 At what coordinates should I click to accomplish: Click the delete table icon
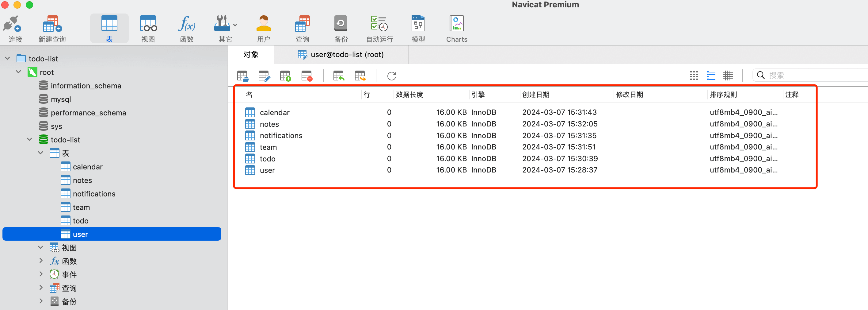coord(306,76)
